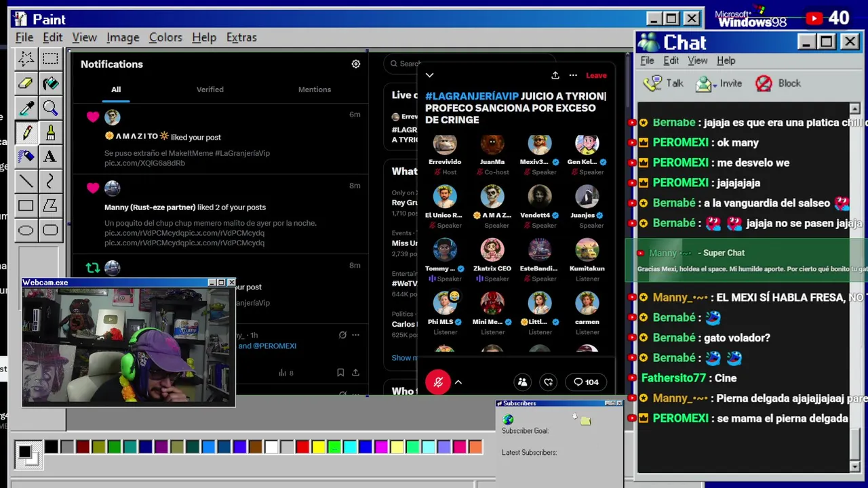Open the Image menu in Paint
The height and width of the screenshot is (488, 868).
click(123, 37)
